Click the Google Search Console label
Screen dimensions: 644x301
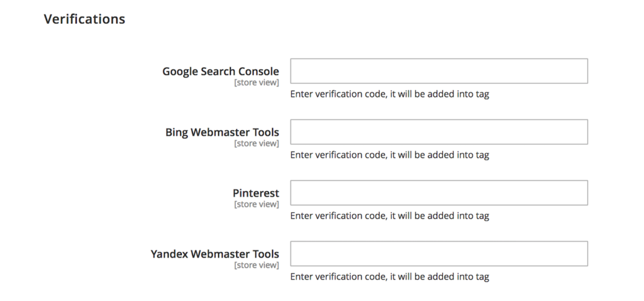pos(221,72)
